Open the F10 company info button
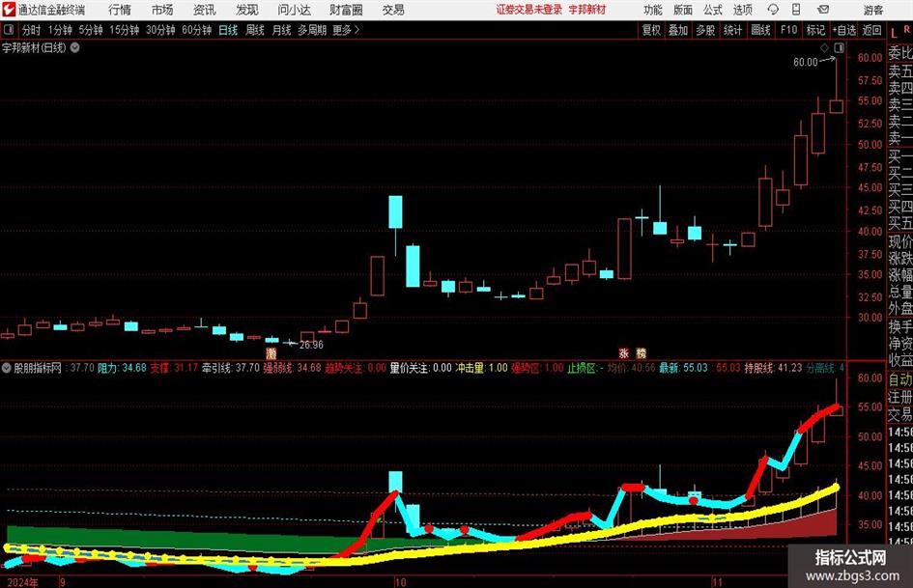This screenshot has height=588, width=913. pos(788,30)
